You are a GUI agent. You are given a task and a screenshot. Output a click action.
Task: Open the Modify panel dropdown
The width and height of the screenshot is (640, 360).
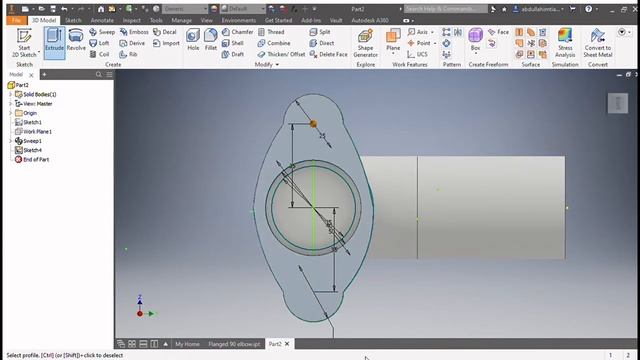267,64
